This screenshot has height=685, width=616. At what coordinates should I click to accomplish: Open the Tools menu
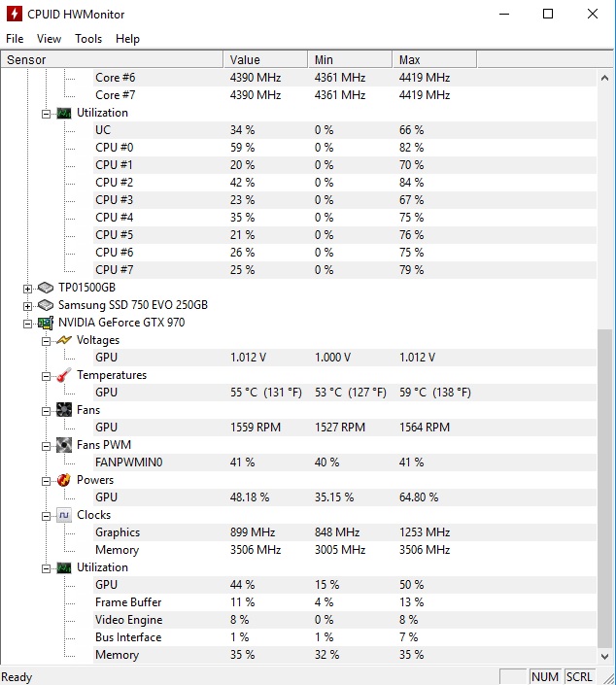88,39
